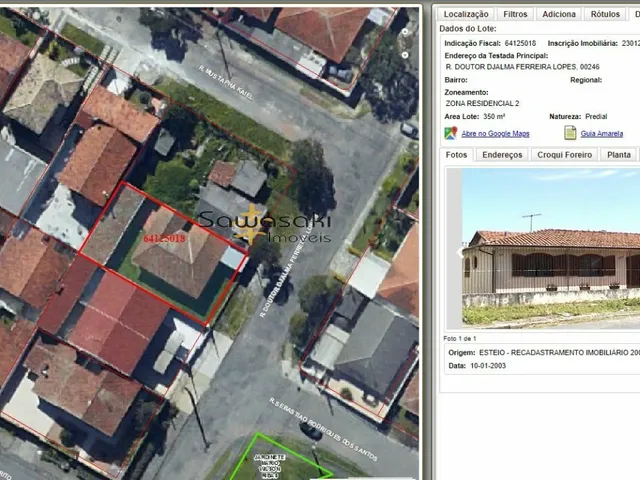Open the Localização tab

pos(466,14)
